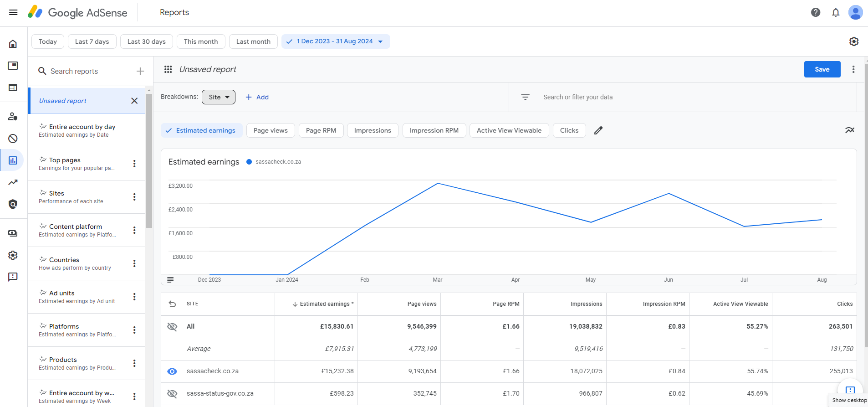This screenshot has width=868, height=407.
Task: Open options for Platforms report
Action: pyautogui.click(x=134, y=330)
